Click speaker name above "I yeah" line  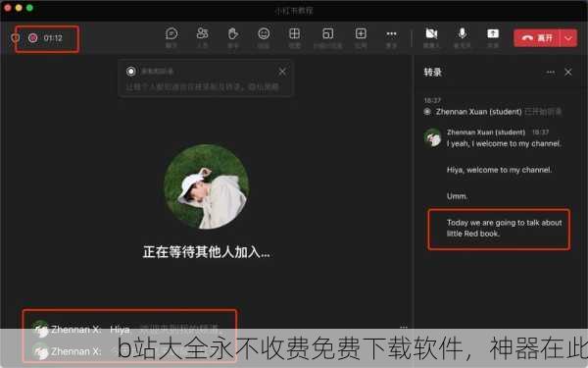click(486, 132)
